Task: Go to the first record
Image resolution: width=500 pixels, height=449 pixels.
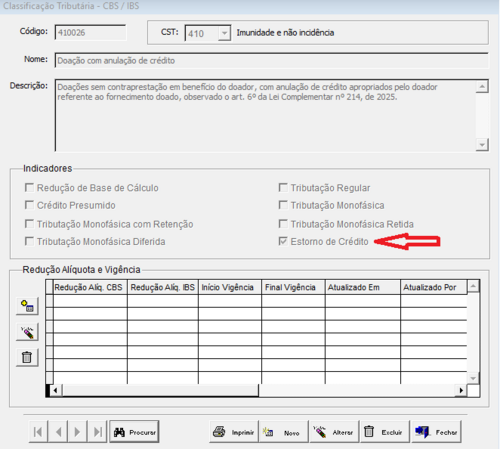Action: [38, 432]
